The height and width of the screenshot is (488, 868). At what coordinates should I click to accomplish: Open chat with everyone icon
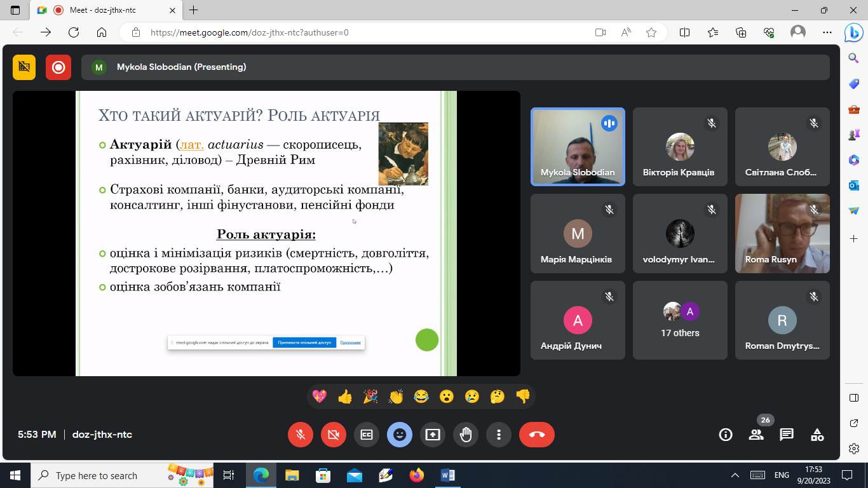787,435
